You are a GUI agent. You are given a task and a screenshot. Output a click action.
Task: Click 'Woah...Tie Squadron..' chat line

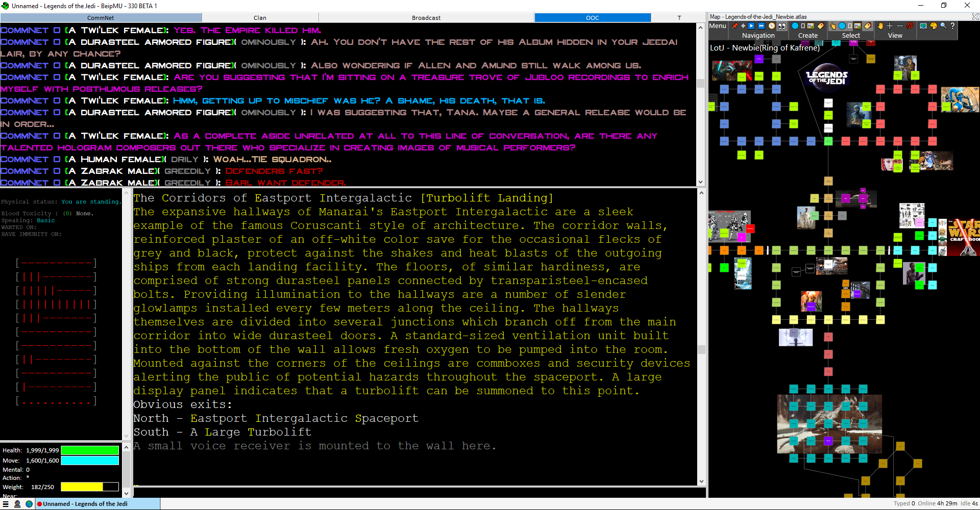[272, 160]
